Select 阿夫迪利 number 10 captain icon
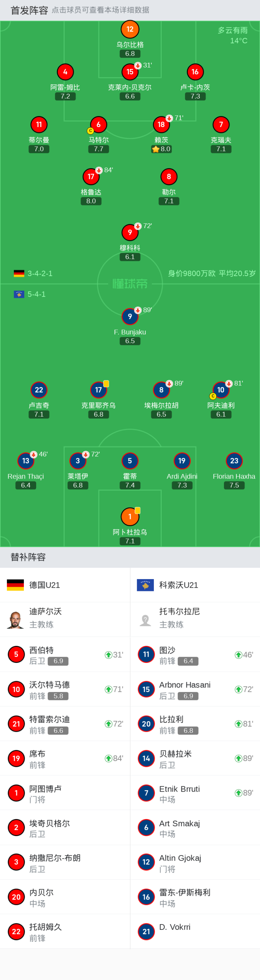This screenshot has width=260, height=980. coord(221,390)
